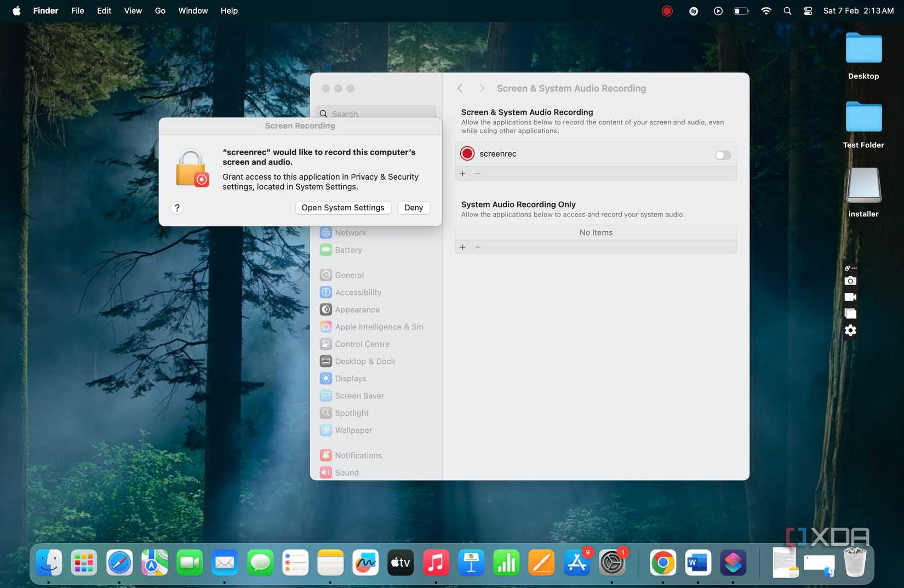Image resolution: width=904 pixels, height=588 pixels.
Task: Open Launchpad from the Dock
Action: tap(84, 563)
